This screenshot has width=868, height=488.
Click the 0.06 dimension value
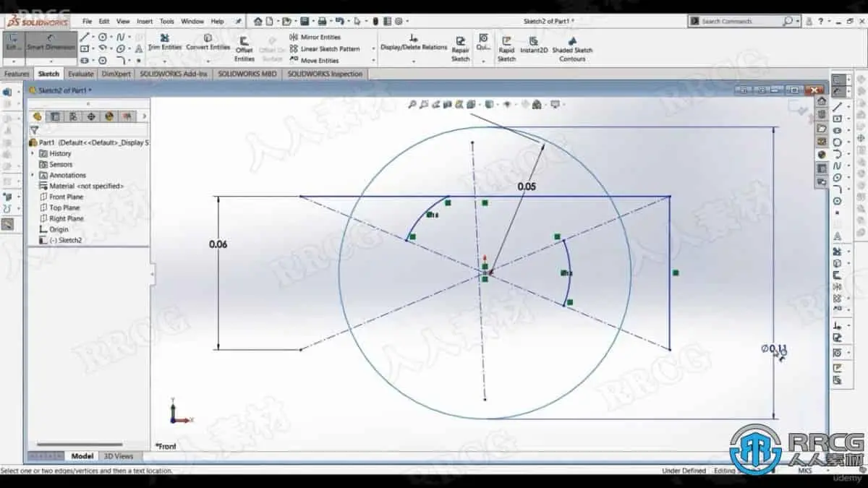(218, 244)
